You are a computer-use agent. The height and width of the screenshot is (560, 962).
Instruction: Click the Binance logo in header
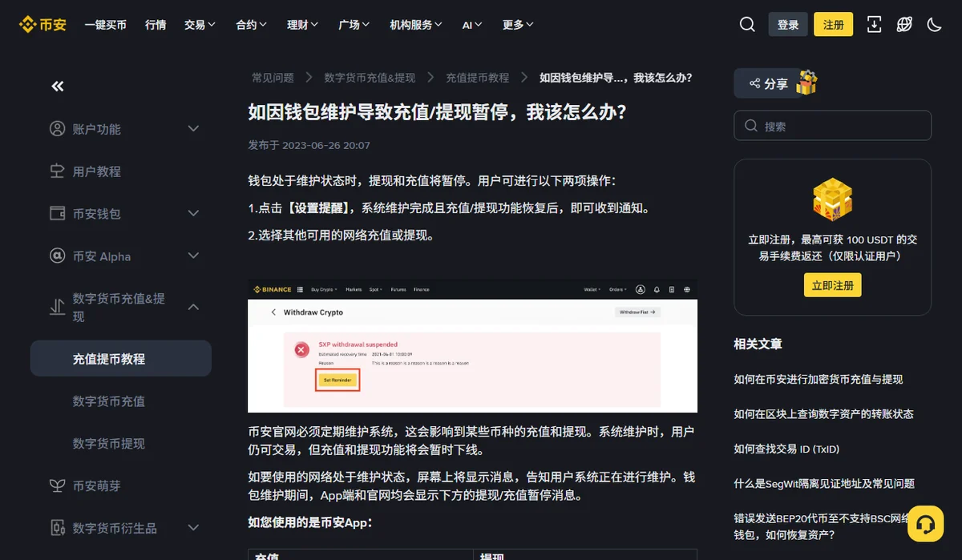tap(42, 25)
